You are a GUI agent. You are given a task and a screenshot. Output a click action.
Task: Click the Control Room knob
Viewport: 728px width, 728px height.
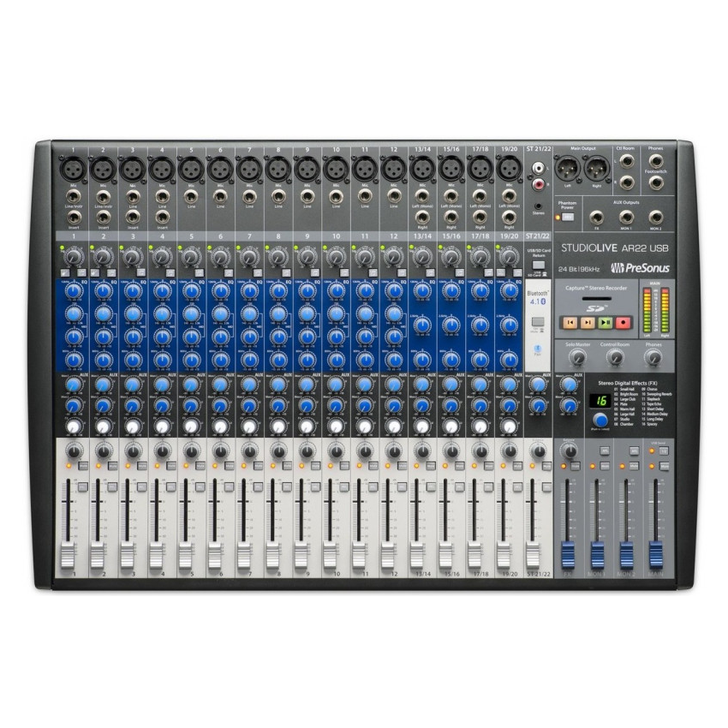tap(615, 358)
